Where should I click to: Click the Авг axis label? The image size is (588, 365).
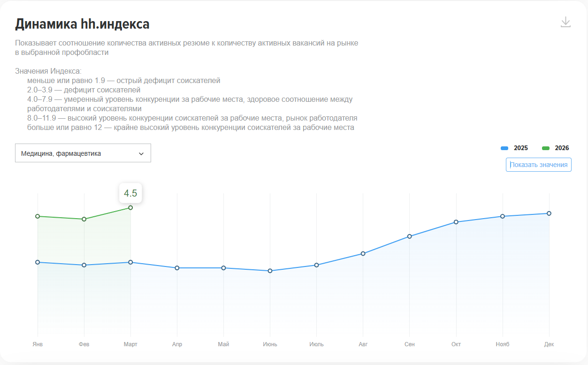pyautogui.click(x=363, y=344)
